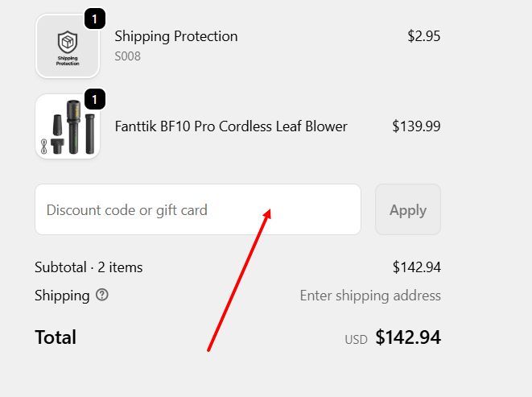Select the Shipping Protection item title

(176, 36)
